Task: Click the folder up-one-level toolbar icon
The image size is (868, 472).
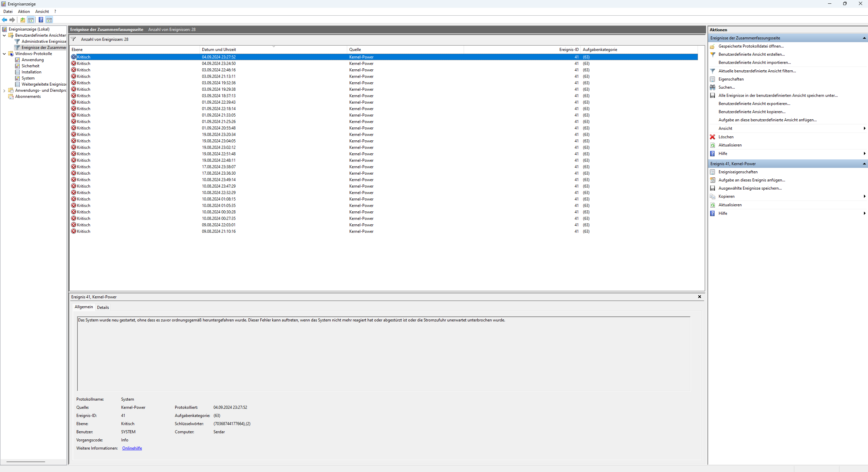Action: [x=23, y=20]
